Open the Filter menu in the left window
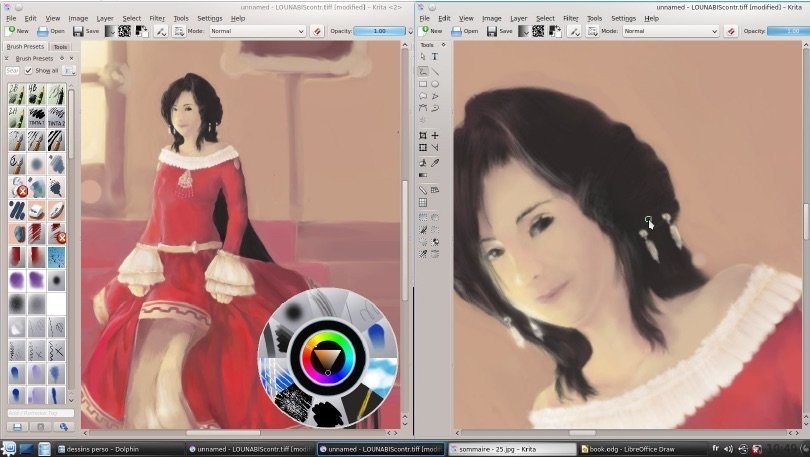Screen dimensions: 810x457 pos(157,18)
